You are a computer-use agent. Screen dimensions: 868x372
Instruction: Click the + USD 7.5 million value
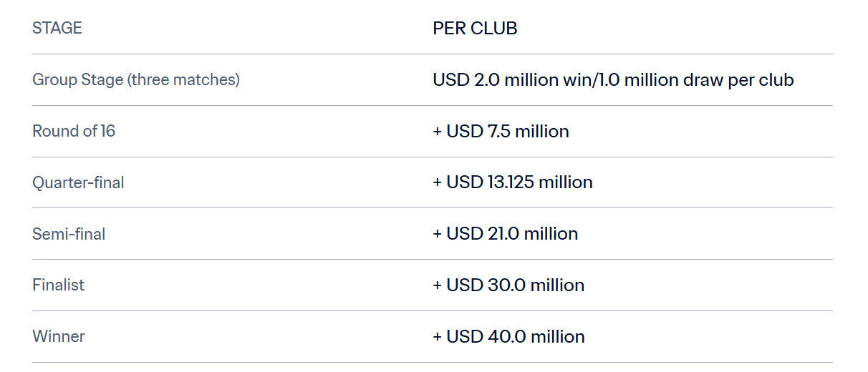coord(501,131)
